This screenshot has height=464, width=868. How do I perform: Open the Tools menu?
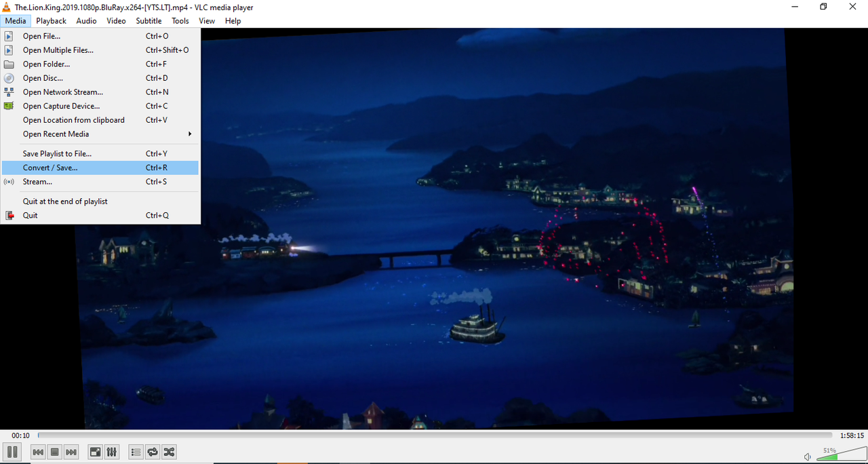click(x=180, y=21)
